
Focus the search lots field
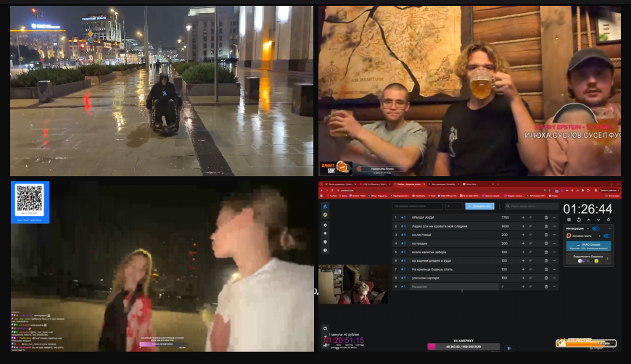(x=531, y=207)
